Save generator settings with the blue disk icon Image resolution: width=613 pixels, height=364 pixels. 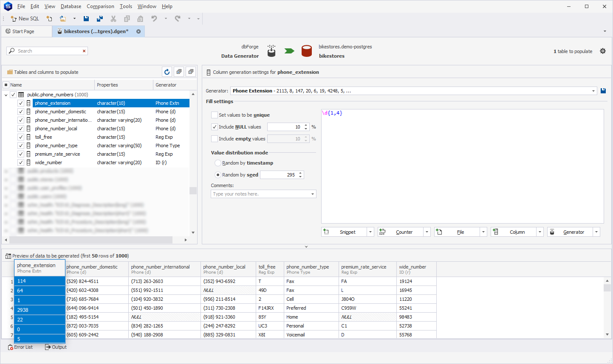pyautogui.click(x=603, y=91)
